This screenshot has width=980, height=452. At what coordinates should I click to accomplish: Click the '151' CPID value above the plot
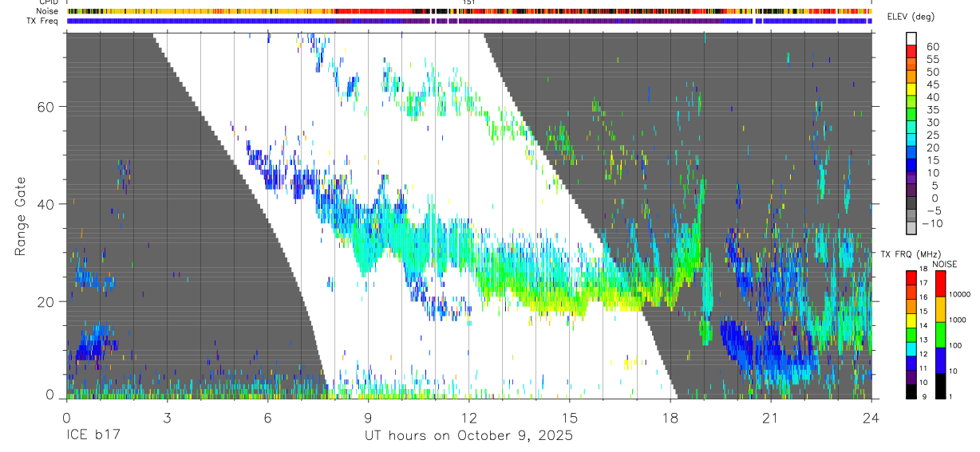469,2
